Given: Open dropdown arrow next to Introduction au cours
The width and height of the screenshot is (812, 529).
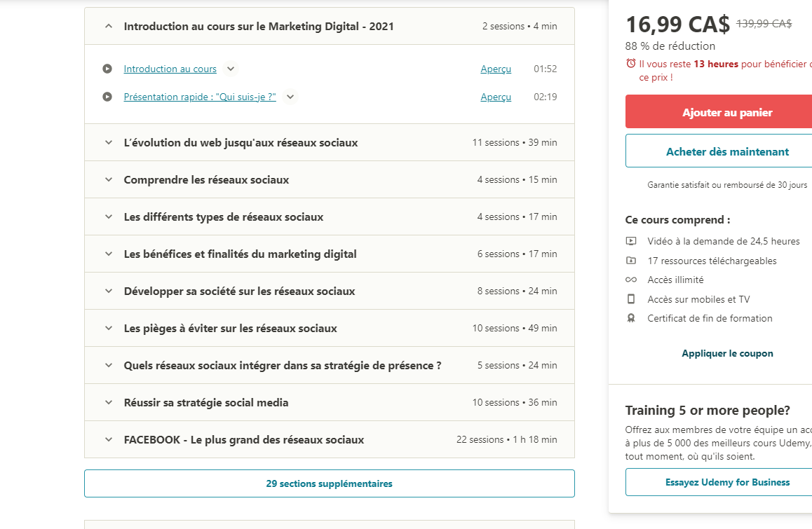Looking at the screenshot, I should (x=231, y=69).
